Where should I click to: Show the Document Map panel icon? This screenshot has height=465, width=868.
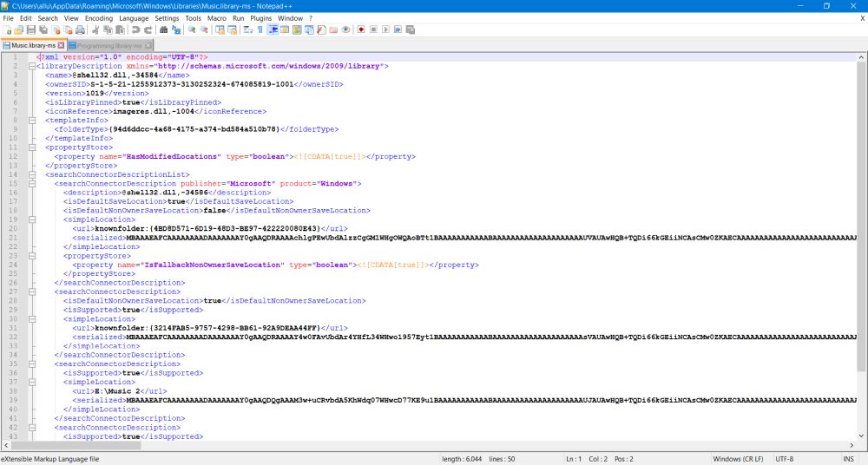pyautogui.click(x=297, y=29)
